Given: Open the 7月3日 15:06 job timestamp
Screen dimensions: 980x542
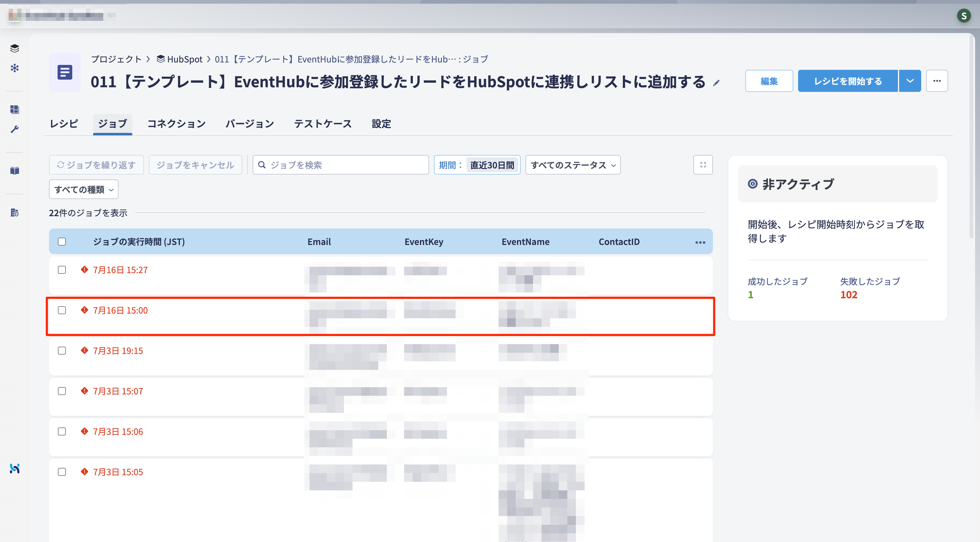Looking at the screenshot, I should tap(118, 431).
